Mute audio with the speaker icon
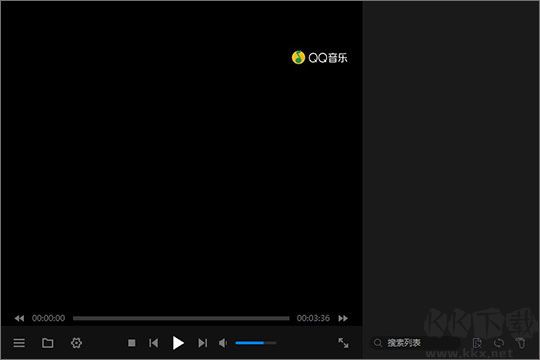 click(x=223, y=343)
